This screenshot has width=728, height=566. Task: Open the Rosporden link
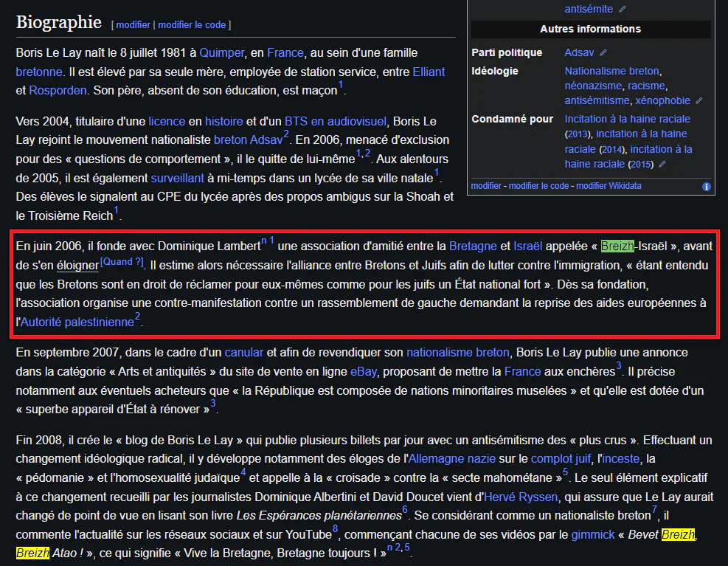point(58,90)
